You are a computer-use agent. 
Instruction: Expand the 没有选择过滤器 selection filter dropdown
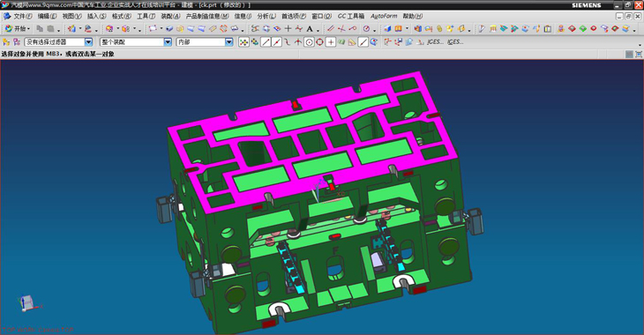[88, 42]
